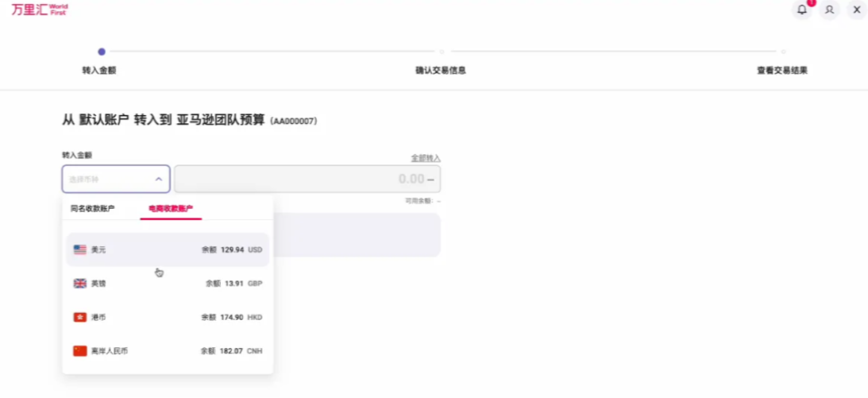Click the transfer amount input field

307,180
